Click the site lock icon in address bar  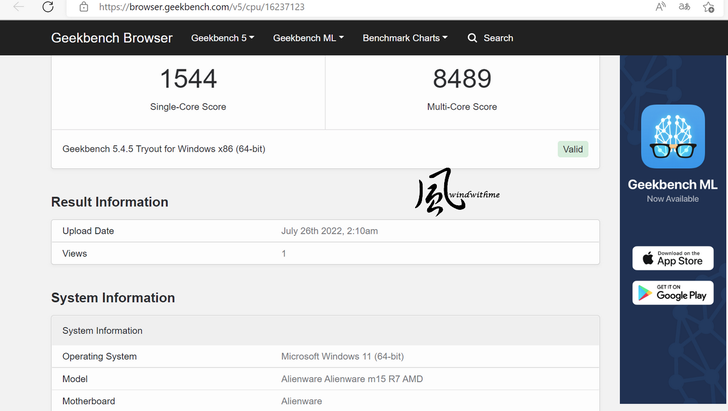coord(84,7)
